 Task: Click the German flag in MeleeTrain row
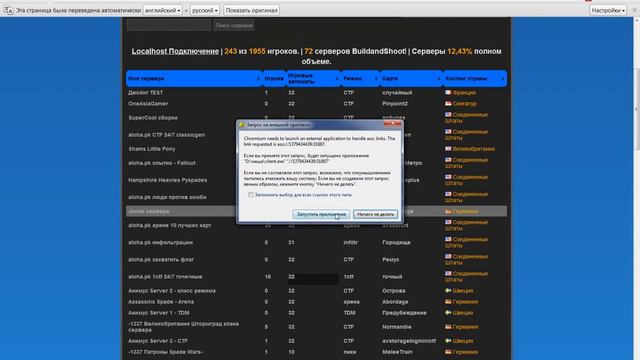[448, 352]
